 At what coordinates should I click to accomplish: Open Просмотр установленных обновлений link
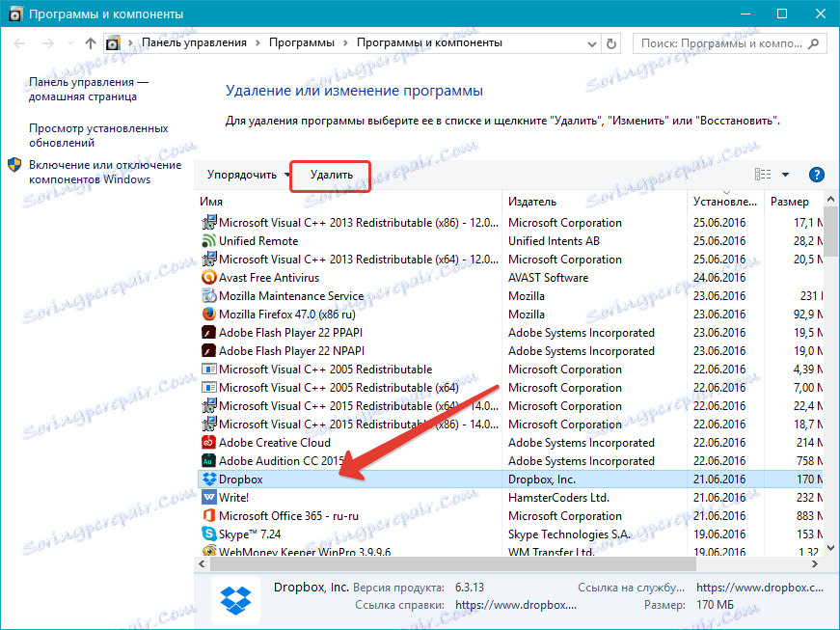[98, 135]
